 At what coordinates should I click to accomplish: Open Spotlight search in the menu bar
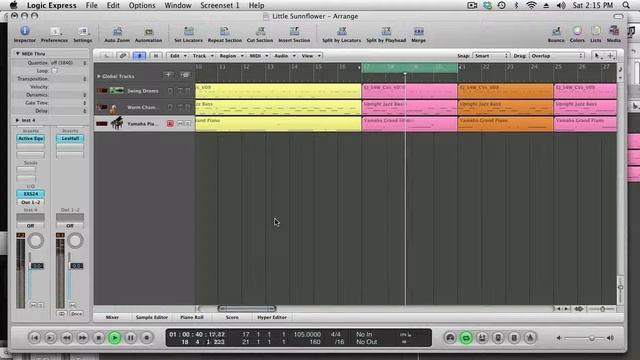626,5
